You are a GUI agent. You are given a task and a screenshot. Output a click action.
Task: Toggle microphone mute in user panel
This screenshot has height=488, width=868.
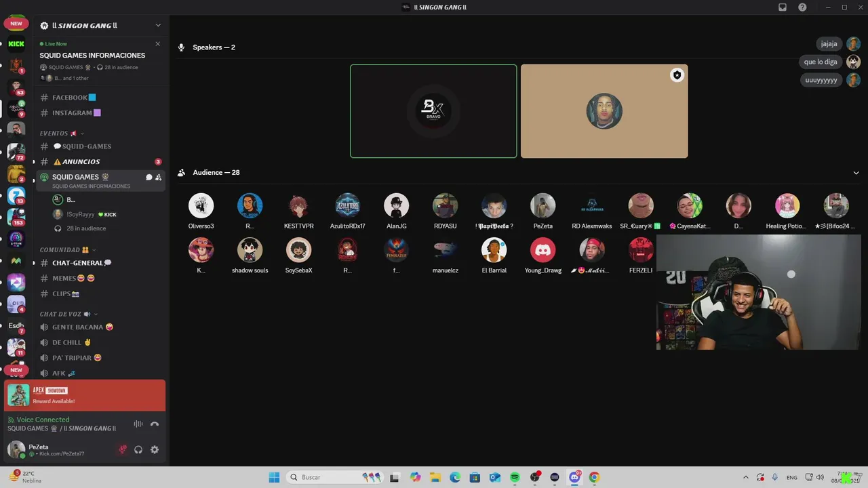(x=123, y=449)
